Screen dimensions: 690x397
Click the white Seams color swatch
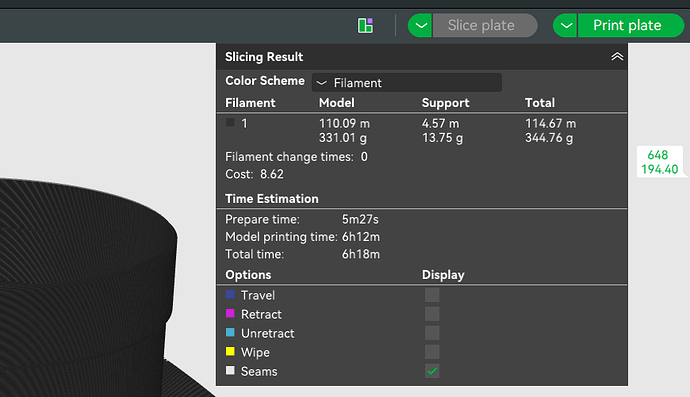point(230,370)
